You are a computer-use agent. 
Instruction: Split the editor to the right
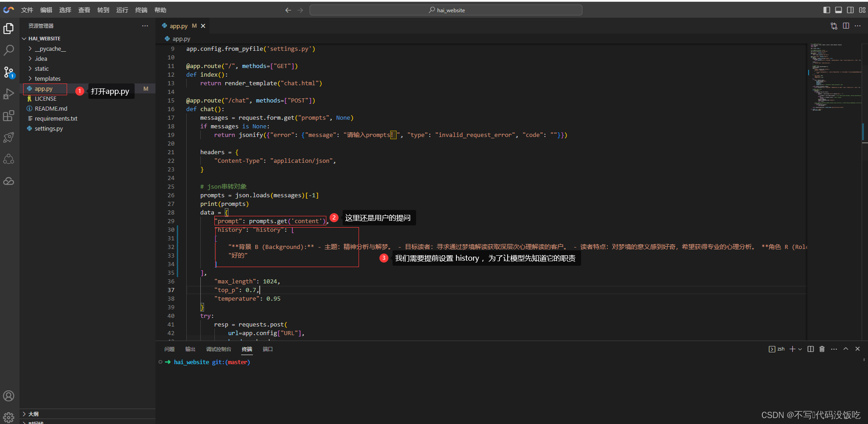(846, 26)
